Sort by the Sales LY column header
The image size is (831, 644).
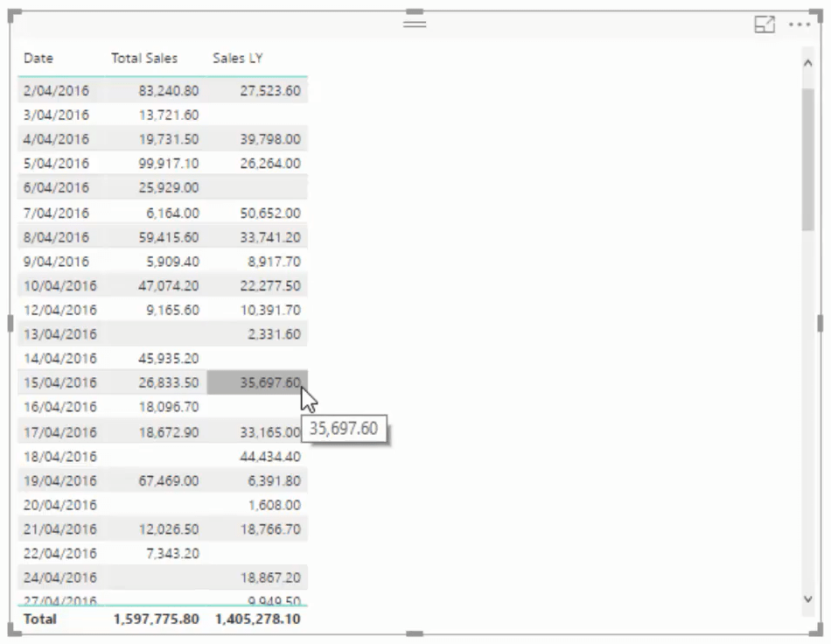coord(237,59)
